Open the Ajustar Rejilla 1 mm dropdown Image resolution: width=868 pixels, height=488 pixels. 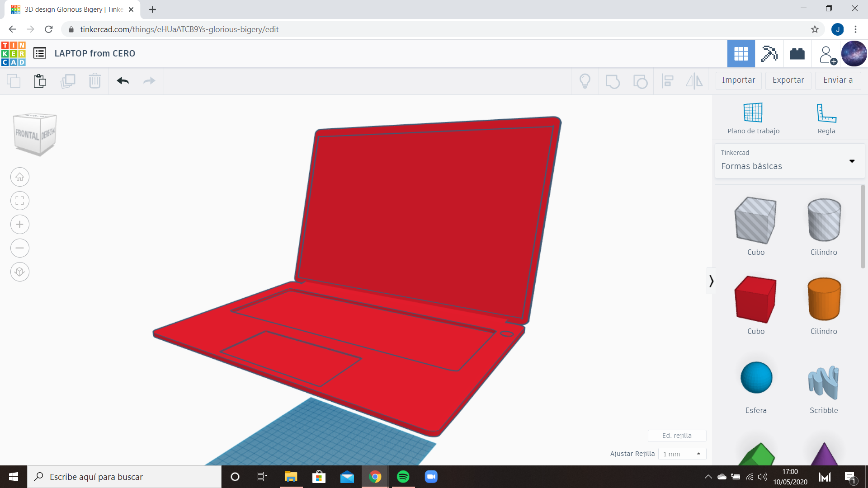pyautogui.click(x=682, y=454)
